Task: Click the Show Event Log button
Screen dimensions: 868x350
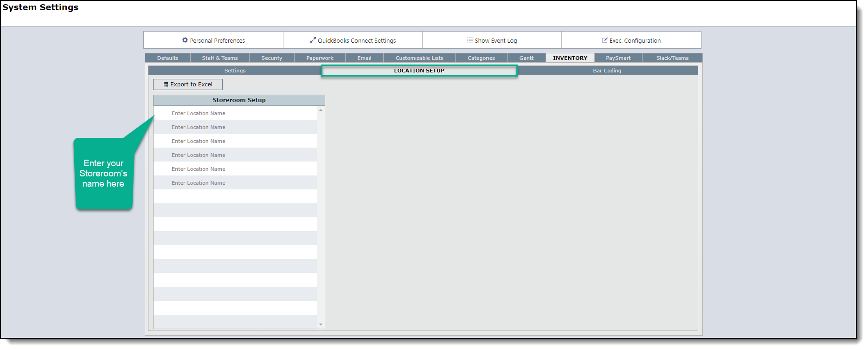Action: 492,40
